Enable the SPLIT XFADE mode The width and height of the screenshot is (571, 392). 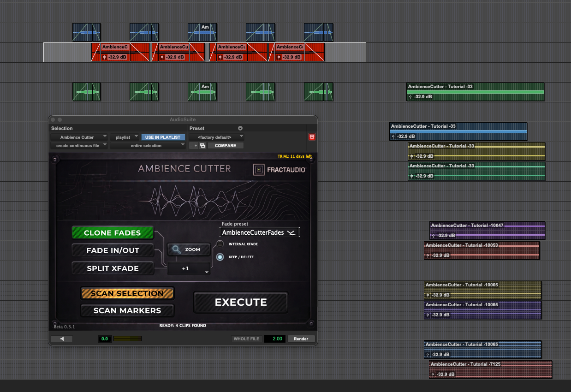click(113, 268)
